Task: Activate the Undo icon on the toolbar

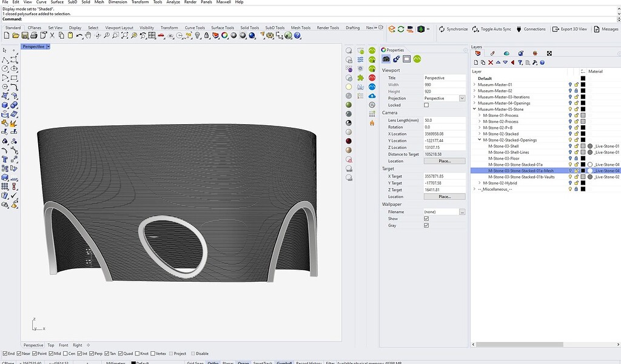Action: pyautogui.click(x=78, y=35)
